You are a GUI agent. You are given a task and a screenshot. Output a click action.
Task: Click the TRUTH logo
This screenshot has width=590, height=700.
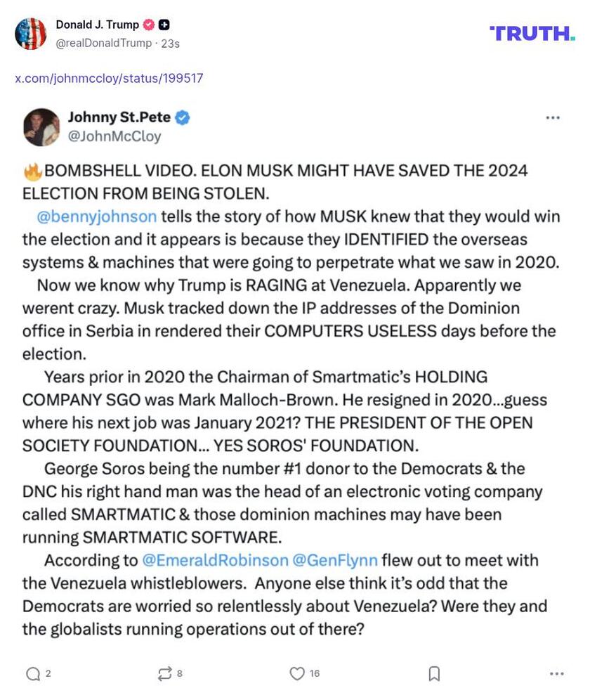click(x=532, y=33)
